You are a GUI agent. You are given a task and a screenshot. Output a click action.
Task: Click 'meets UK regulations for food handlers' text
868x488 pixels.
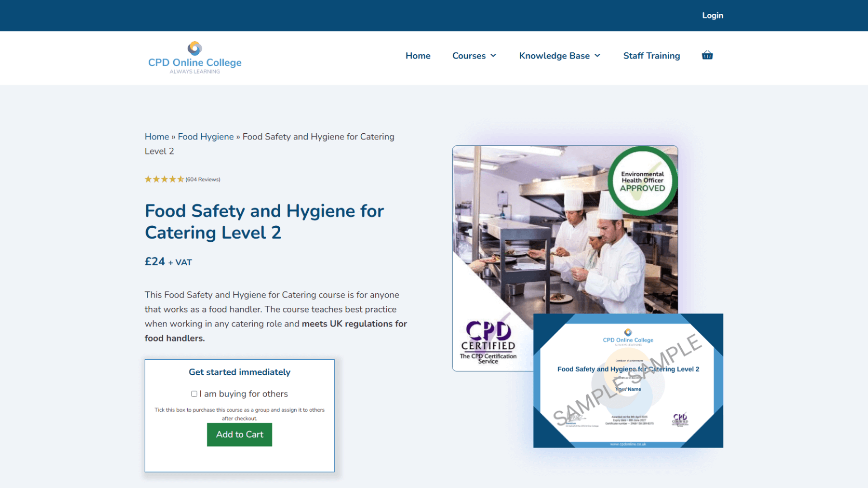276,331
